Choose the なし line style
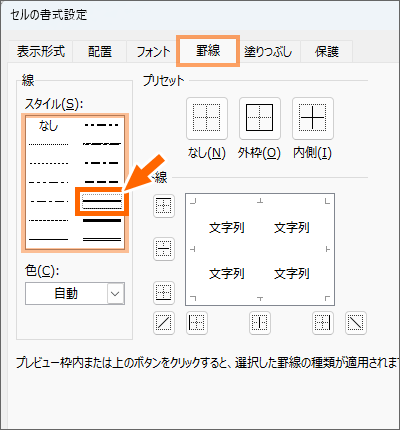 (49, 126)
